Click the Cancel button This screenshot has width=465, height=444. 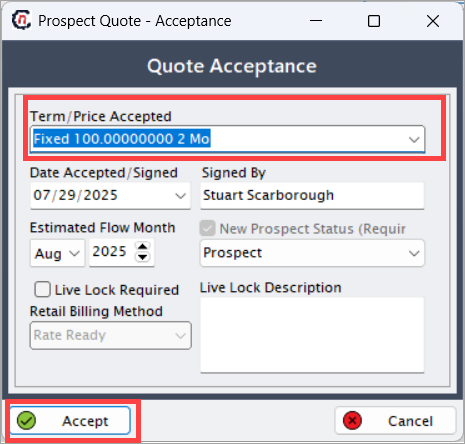(395, 421)
